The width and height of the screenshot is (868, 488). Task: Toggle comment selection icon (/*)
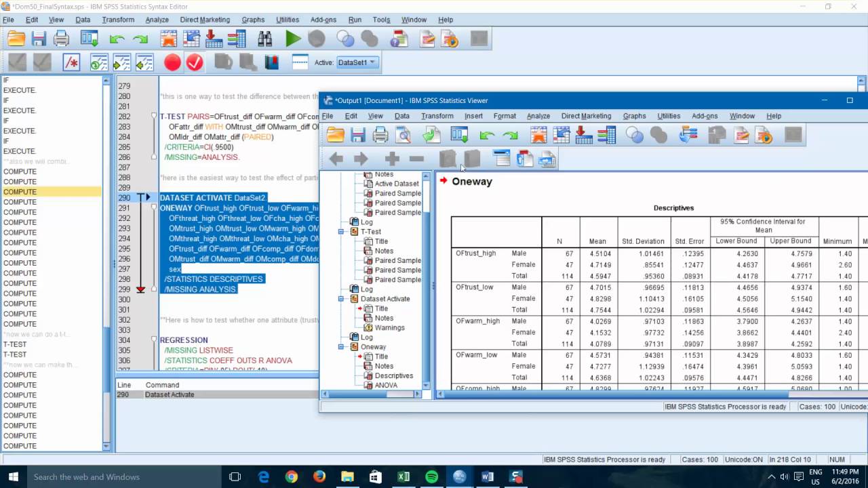coord(71,62)
